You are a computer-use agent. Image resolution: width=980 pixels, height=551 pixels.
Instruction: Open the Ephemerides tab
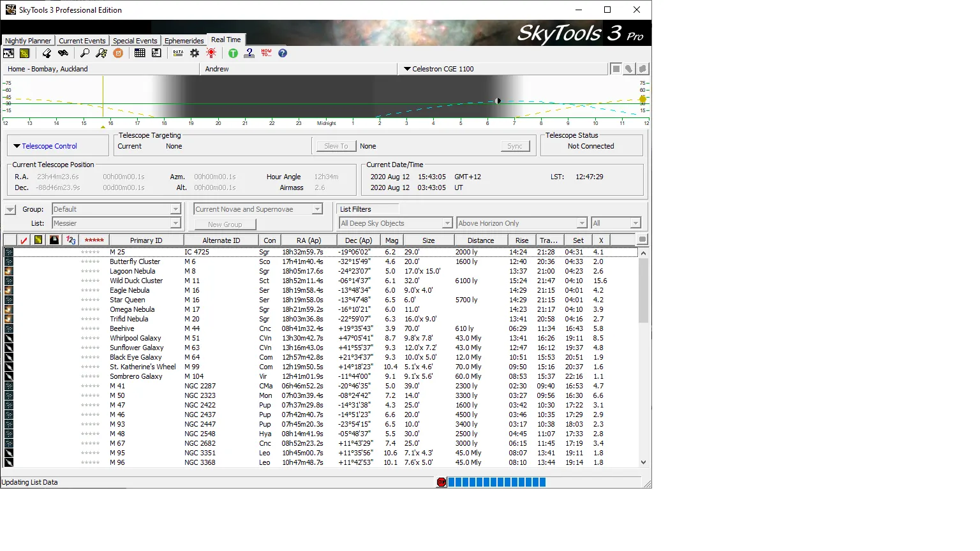[184, 41]
